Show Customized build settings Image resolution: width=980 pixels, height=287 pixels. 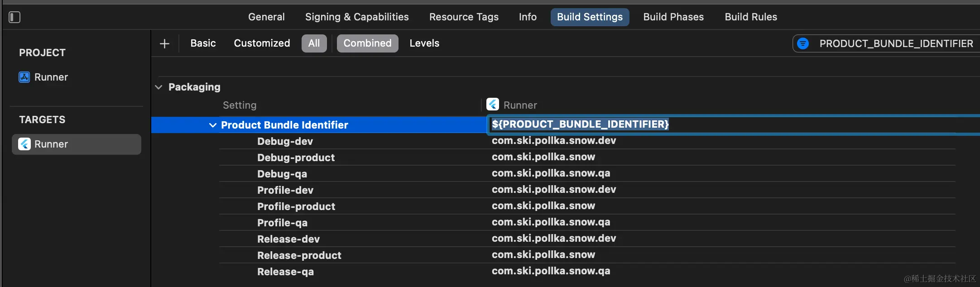click(x=262, y=43)
